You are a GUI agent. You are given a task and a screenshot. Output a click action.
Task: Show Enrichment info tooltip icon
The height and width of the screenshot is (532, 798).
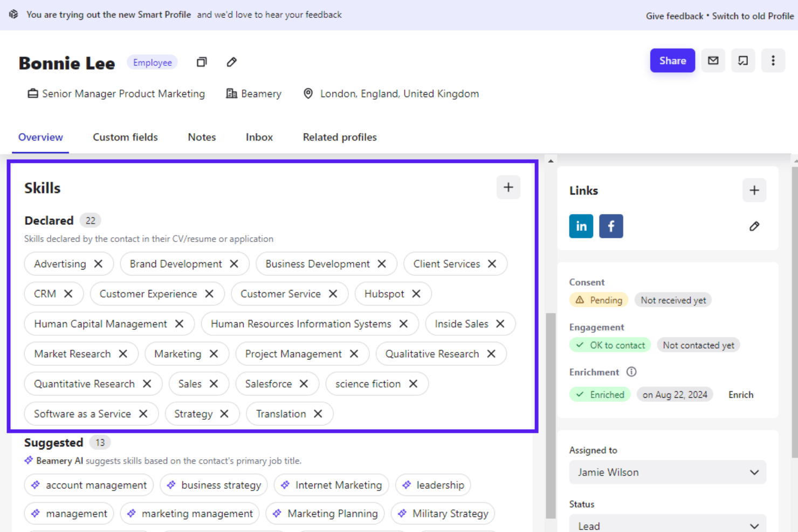(631, 372)
